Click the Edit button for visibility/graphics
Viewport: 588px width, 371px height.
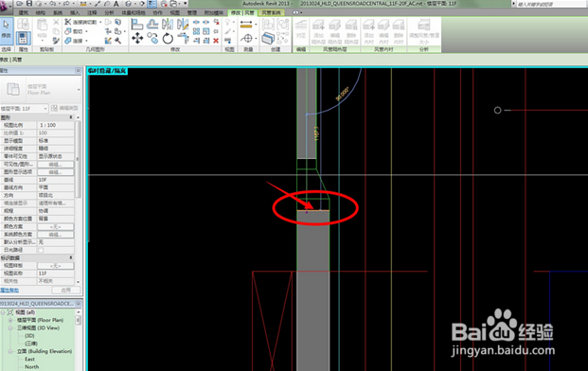pyautogui.click(x=55, y=164)
